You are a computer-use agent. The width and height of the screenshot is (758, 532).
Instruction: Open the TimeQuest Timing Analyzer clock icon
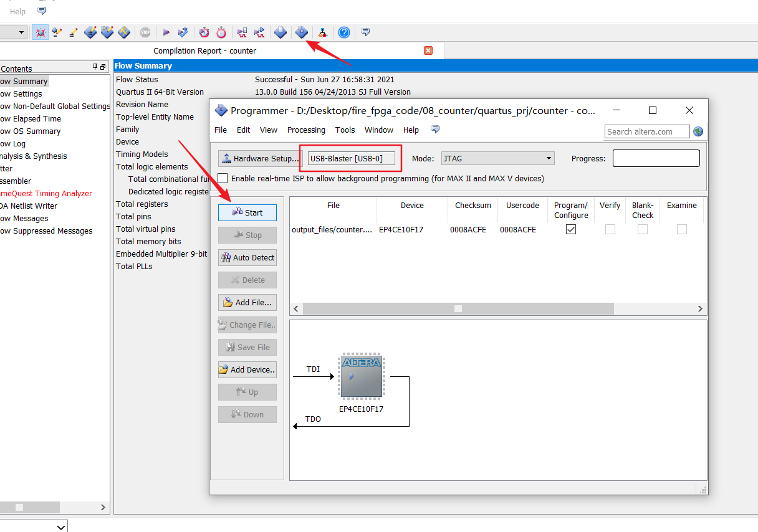(x=221, y=32)
